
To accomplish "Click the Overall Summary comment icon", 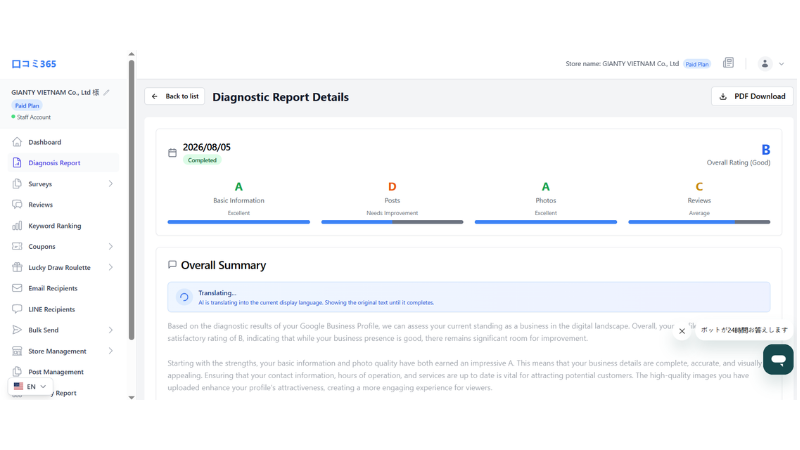I will [172, 265].
